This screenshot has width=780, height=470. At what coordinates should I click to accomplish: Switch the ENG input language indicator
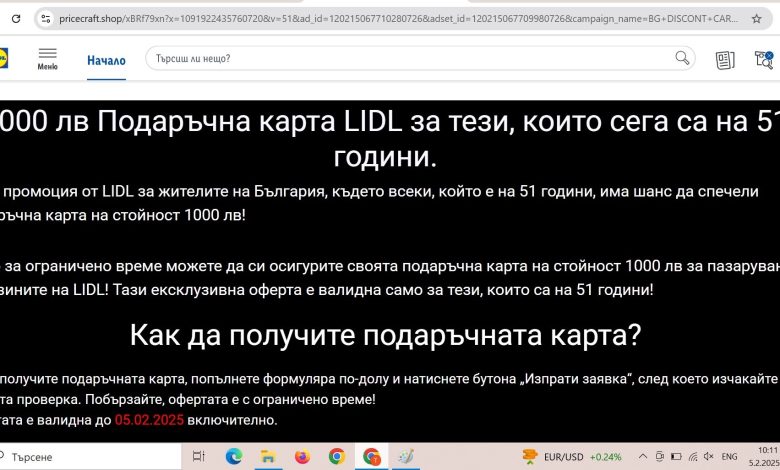(729, 457)
